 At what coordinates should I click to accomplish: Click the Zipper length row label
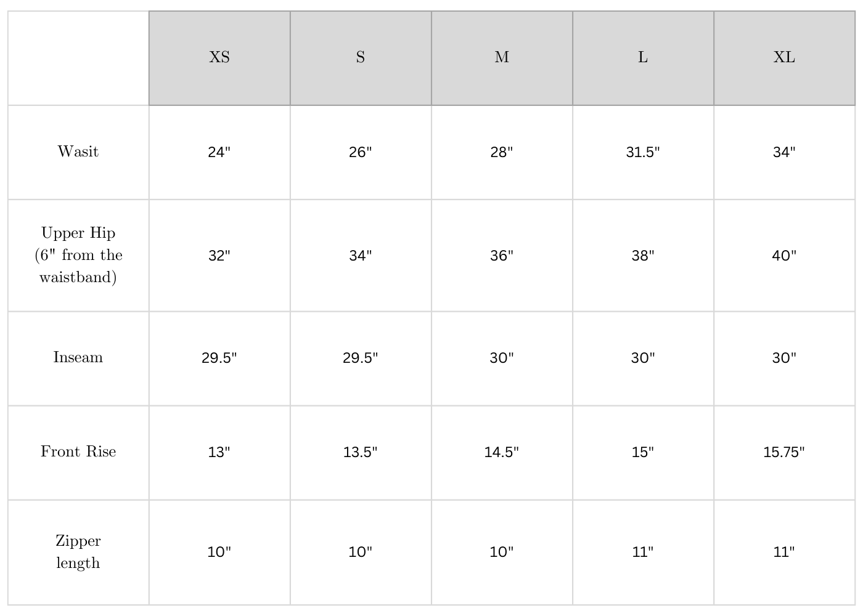[78, 551]
